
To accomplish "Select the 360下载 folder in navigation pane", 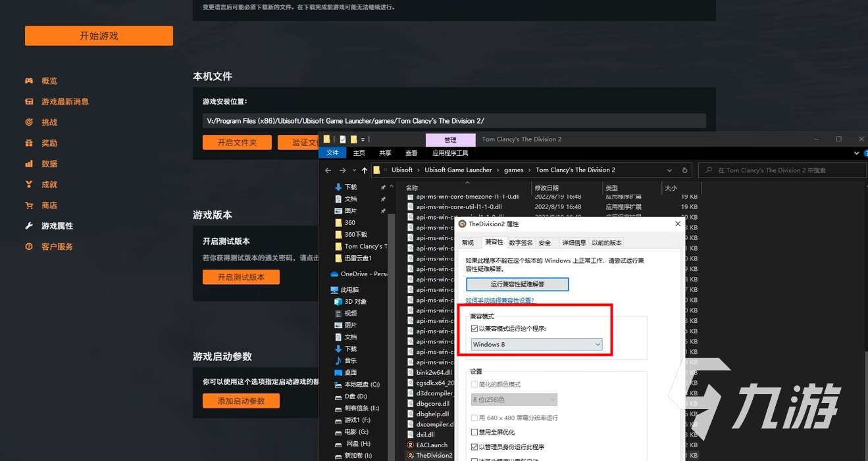I will tap(356, 235).
